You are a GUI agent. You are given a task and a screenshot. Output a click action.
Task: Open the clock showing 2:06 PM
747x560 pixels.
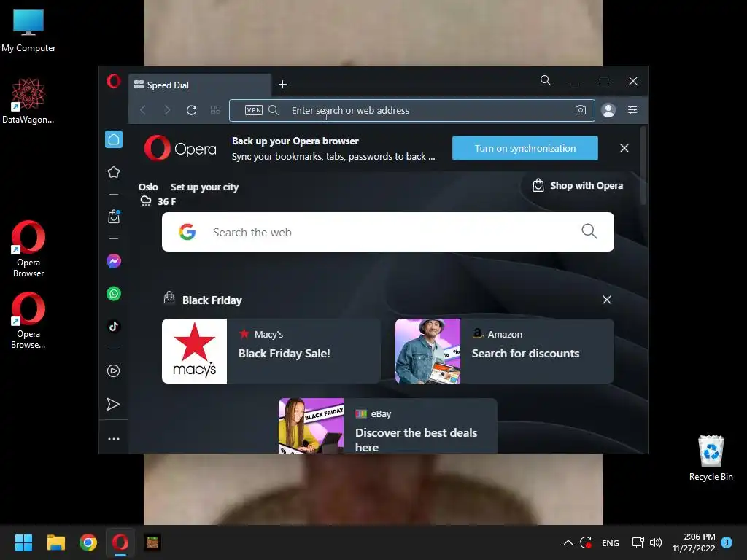[x=694, y=542]
